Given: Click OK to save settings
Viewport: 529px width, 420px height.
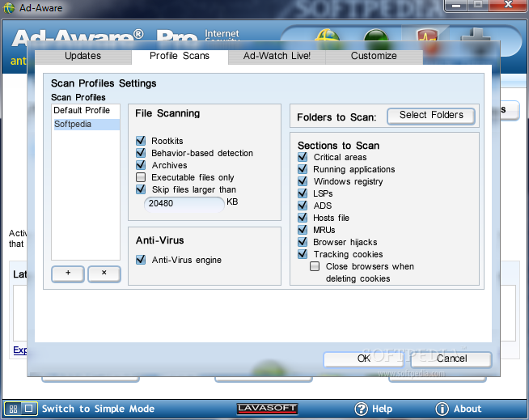Looking at the screenshot, I should (364, 358).
